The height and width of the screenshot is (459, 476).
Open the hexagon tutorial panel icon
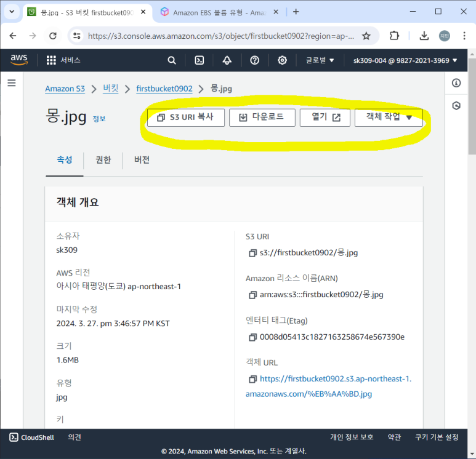[x=456, y=106]
